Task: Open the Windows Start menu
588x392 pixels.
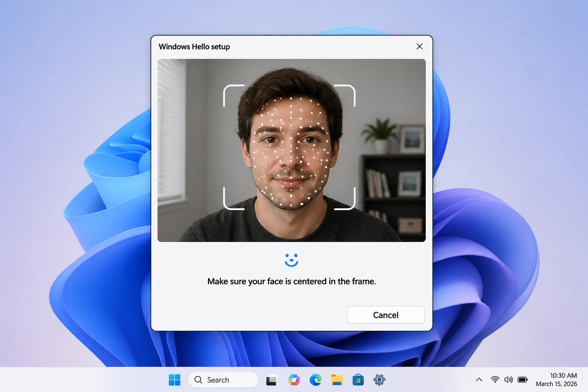Action: click(175, 380)
